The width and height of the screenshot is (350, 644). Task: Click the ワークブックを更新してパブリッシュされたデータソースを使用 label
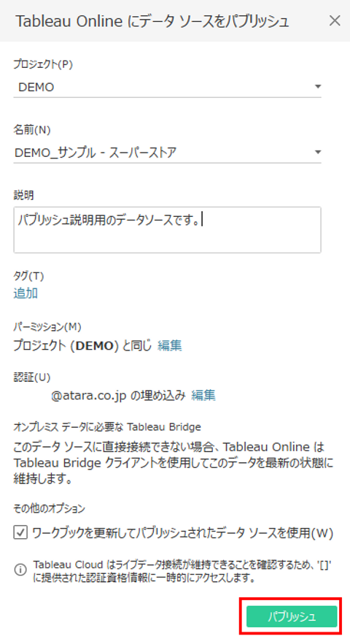182,533
